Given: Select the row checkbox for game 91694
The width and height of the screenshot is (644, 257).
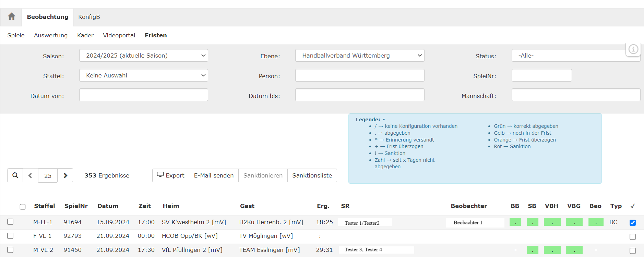Looking at the screenshot, I should (x=10, y=222).
